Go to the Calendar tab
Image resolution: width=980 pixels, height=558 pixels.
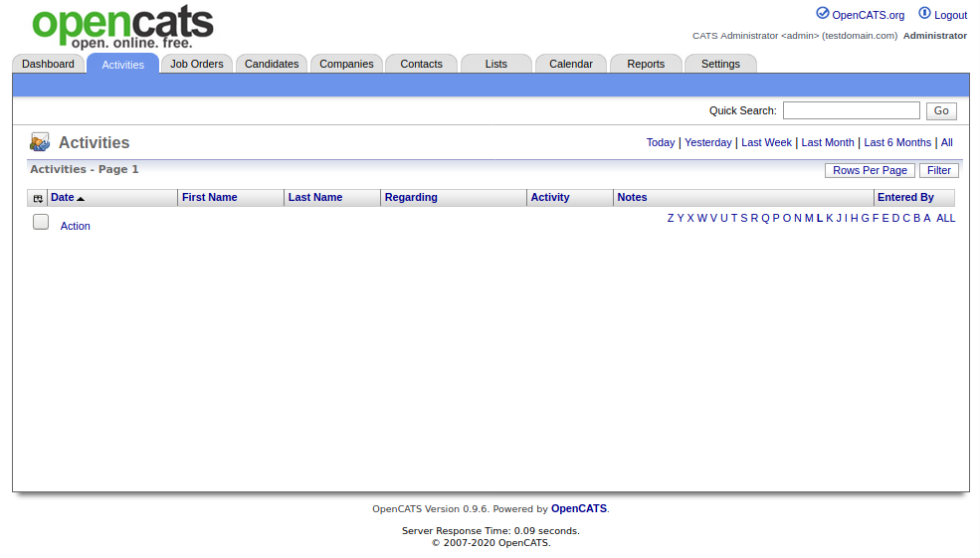(571, 64)
